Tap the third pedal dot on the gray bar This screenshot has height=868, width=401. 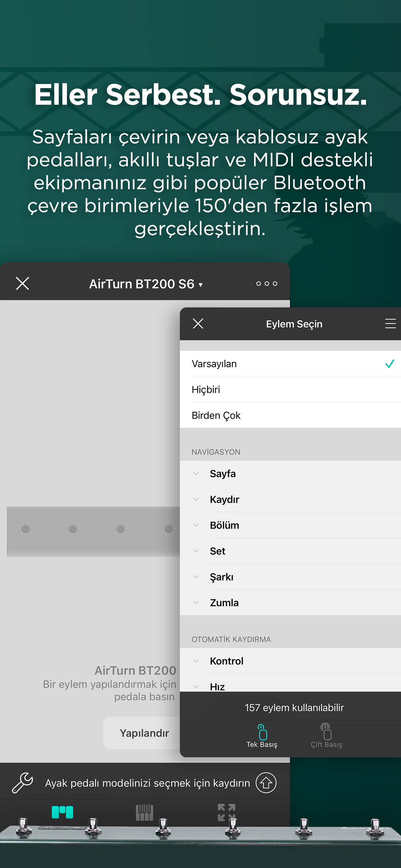tap(121, 529)
